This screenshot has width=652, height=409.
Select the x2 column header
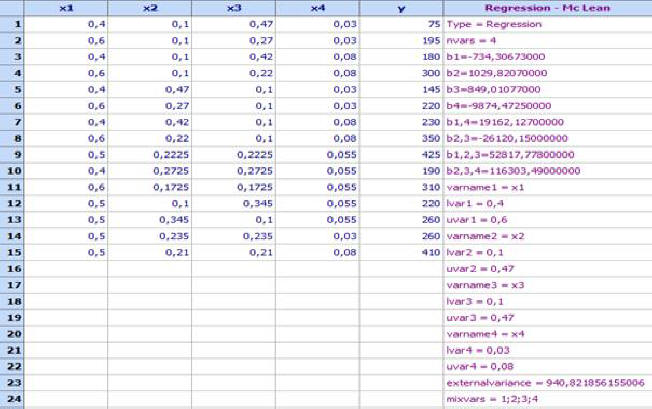pos(149,8)
